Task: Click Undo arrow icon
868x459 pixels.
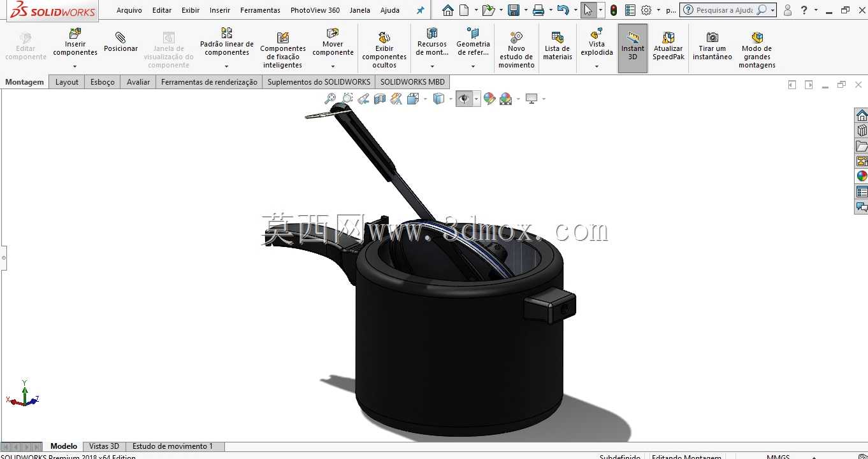Action: click(563, 10)
